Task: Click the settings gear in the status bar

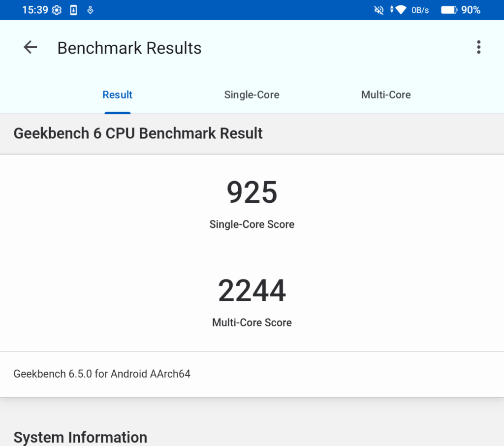Action: [57, 10]
